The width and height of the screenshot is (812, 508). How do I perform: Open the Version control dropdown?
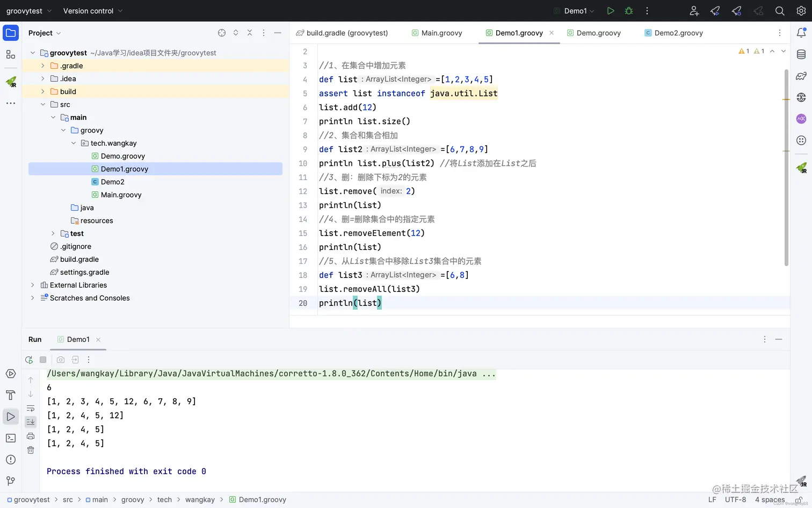pyautogui.click(x=93, y=11)
